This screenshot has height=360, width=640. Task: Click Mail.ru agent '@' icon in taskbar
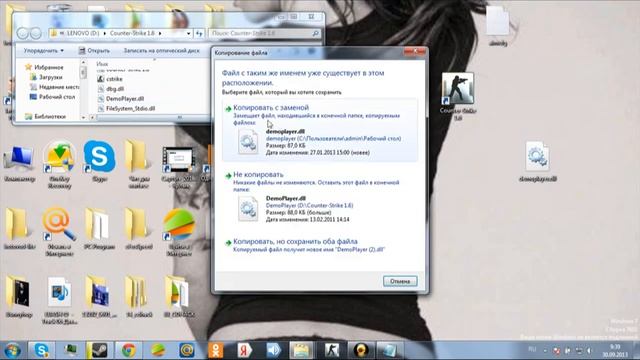(187, 351)
